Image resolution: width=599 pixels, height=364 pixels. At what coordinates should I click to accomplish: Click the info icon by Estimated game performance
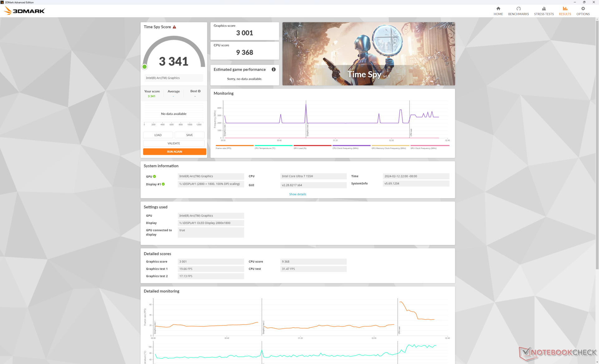tap(274, 69)
